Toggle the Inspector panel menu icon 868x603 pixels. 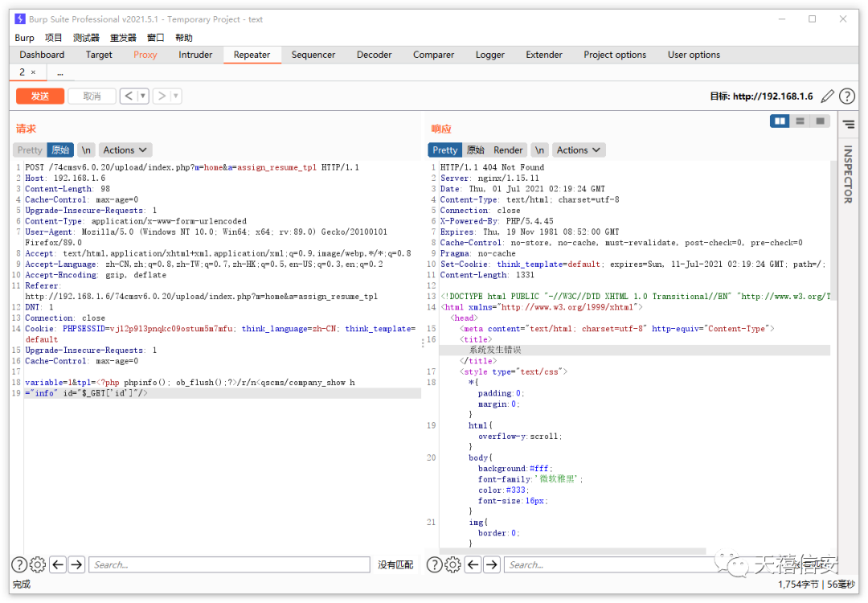pos(849,125)
